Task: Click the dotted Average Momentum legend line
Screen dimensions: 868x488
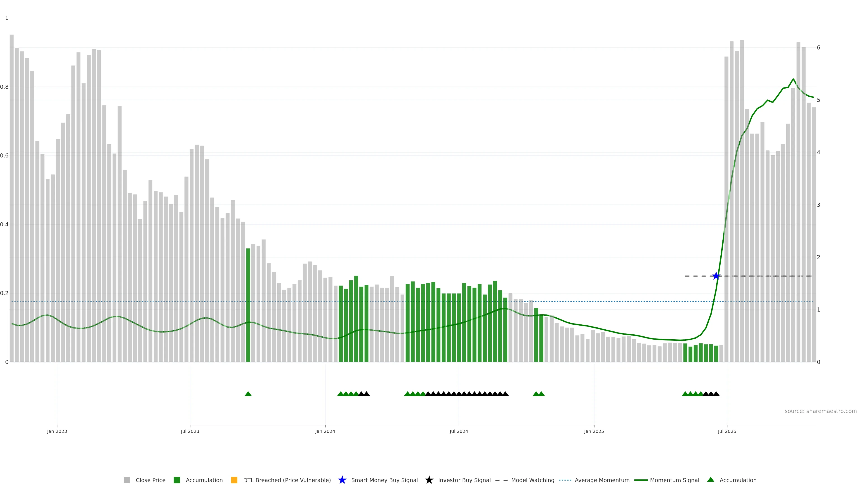Action: tap(565, 480)
